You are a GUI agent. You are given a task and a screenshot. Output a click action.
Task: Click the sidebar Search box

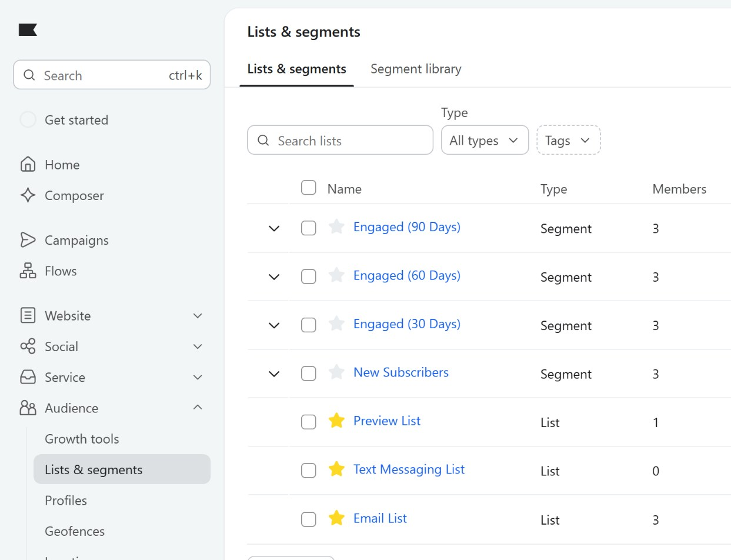pos(112,75)
